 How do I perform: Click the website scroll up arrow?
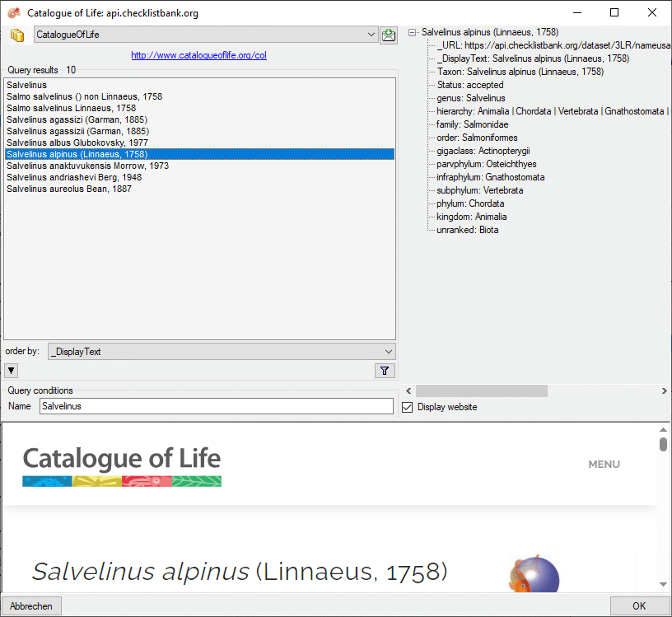tap(663, 429)
